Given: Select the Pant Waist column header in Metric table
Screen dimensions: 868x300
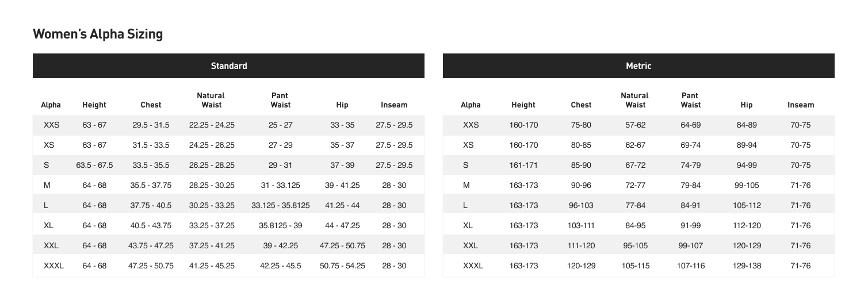Looking at the screenshot, I should [x=690, y=100].
